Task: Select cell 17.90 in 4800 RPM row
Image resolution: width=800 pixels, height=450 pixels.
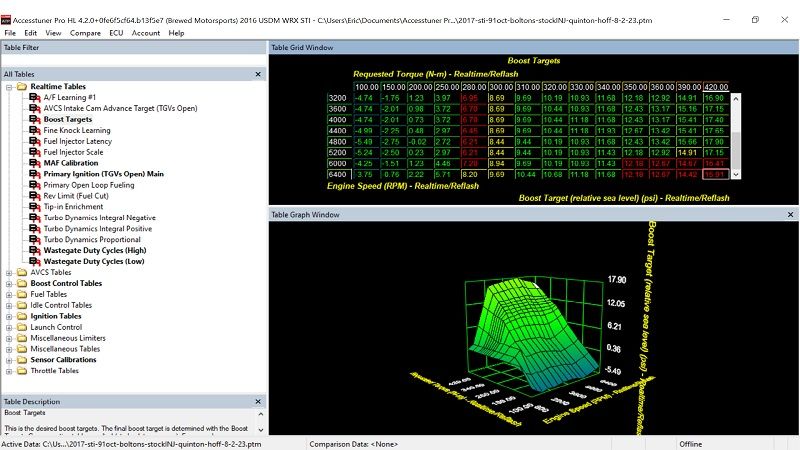Action: point(716,142)
